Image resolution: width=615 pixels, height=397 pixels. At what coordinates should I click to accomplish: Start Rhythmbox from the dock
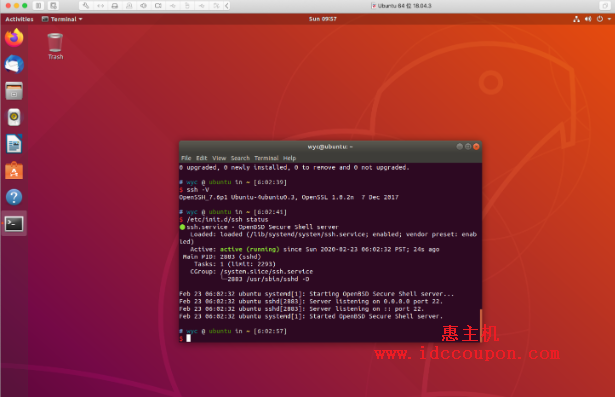(14, 117)
